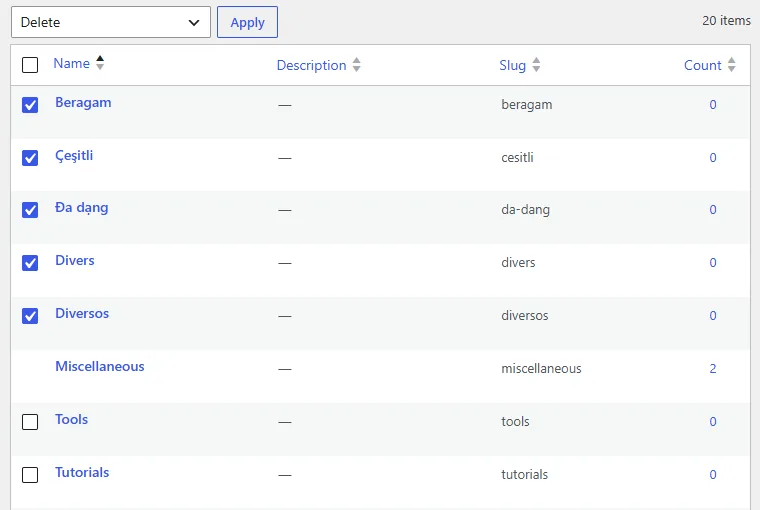Uncheck the Beragam category checkbox
The width and height of the screenshot is (760, 510).
(x=30, y=105)
